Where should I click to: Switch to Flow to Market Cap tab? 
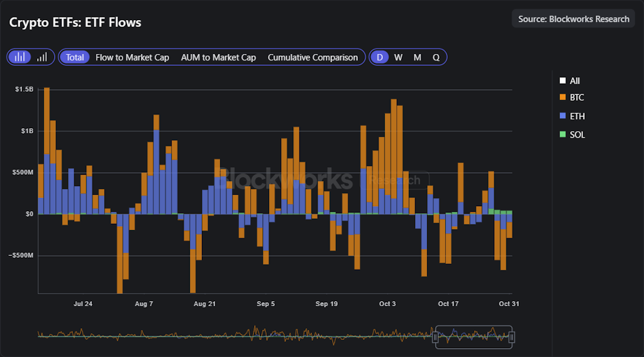coord(132,57)
